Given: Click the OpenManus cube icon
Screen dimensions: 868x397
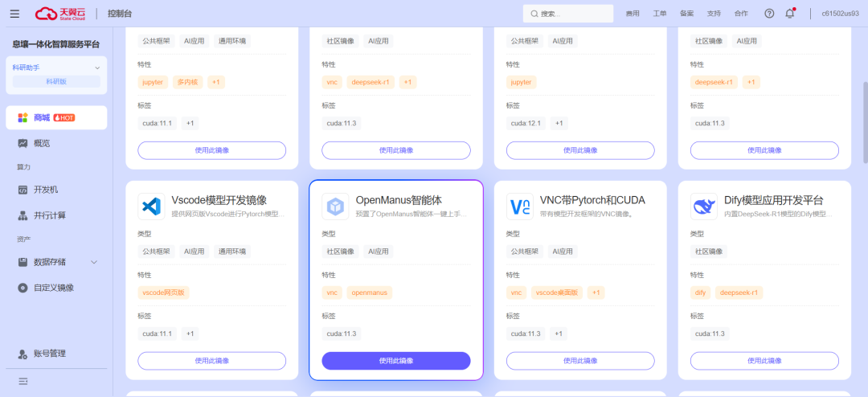Looking at the screenshot, I should (x=335, y=207).
